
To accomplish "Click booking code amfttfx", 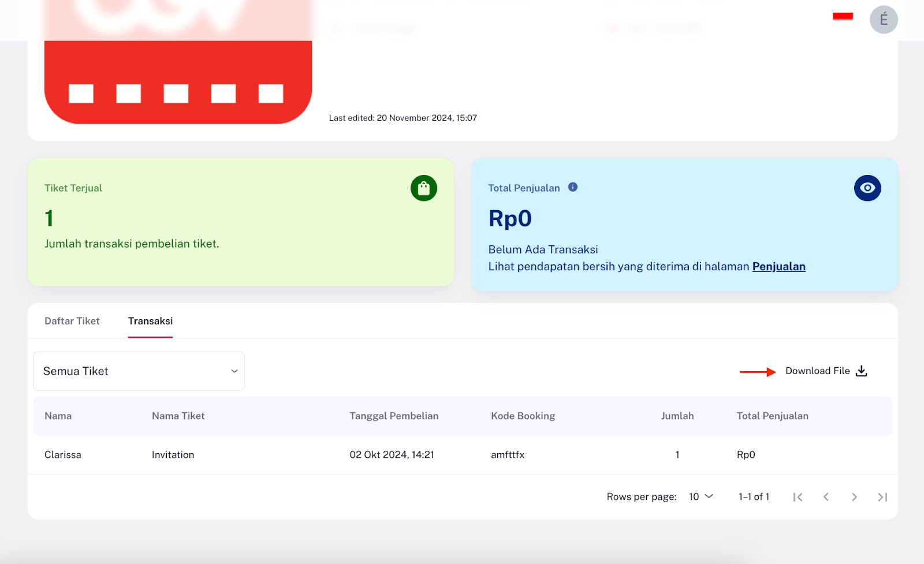I will pyautogui.click(x=508, y=455).
